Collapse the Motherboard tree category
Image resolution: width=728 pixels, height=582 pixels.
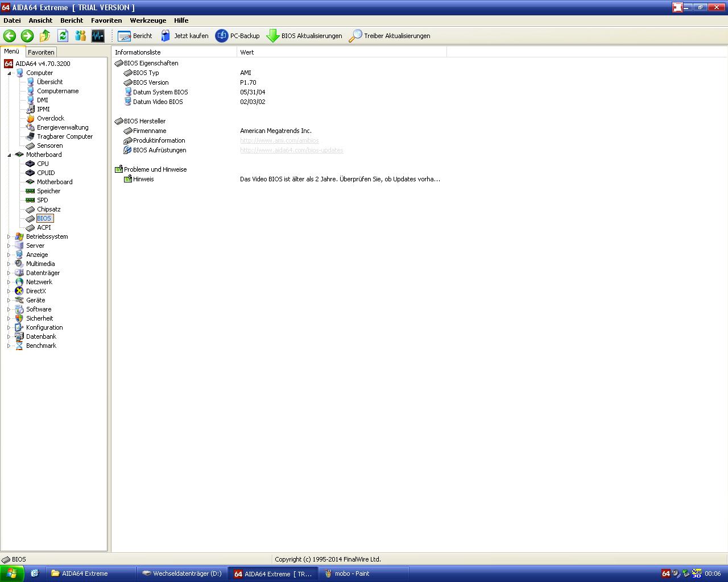tap(9, 155)
